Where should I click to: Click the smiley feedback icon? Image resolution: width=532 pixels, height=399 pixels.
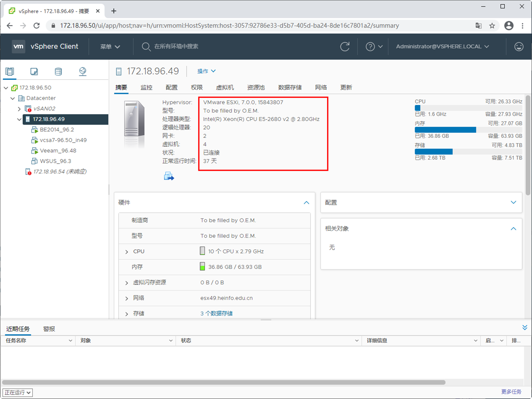(519, 47)
